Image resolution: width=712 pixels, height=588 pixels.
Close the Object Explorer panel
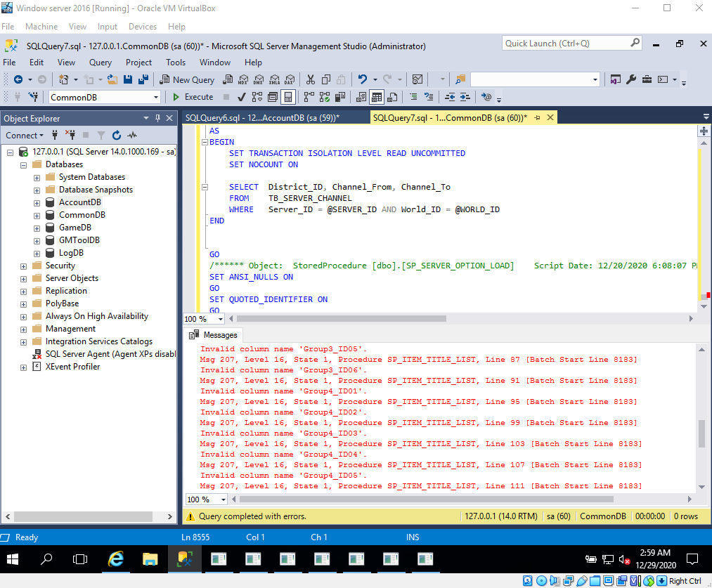(169, 118)
